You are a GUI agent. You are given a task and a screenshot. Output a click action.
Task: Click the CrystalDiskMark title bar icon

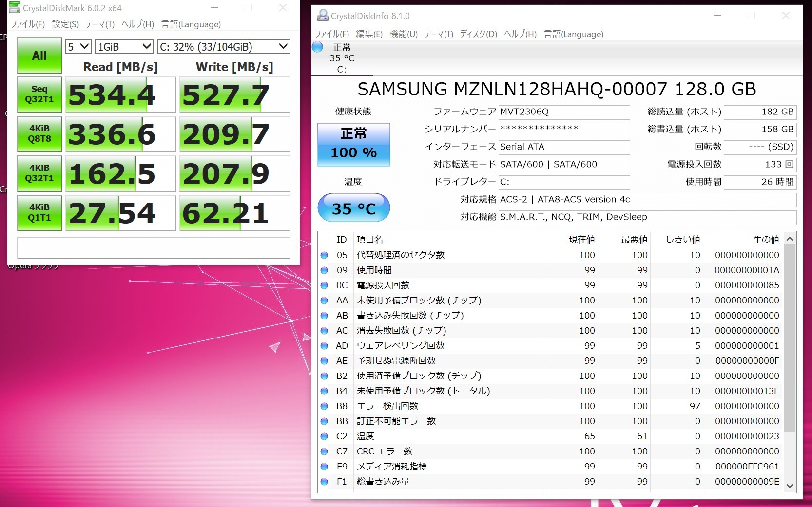pyautogui.click(x=15, y=8)
